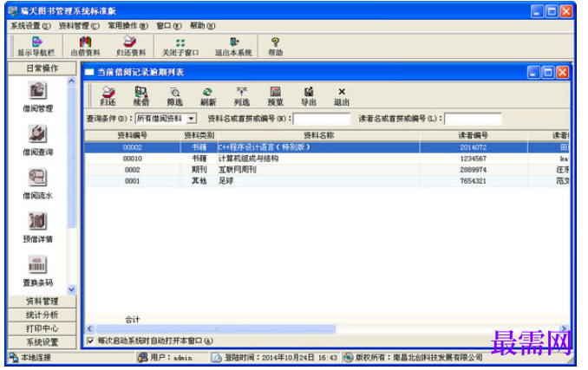
Task: Click the 列选 column selection icon
Action: (241, 92)
